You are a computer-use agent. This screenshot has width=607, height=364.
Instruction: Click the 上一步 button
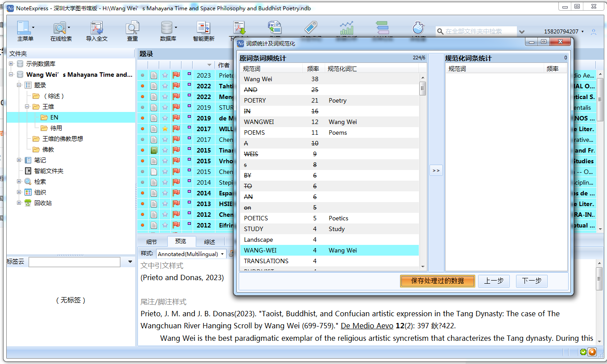(x=494, y=281)
